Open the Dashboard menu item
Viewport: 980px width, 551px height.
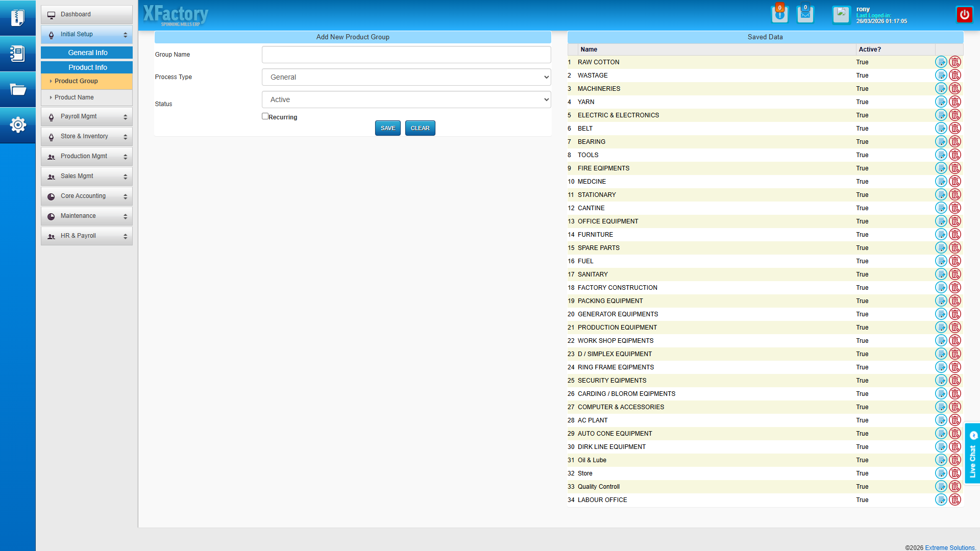[x=87, y=15]
